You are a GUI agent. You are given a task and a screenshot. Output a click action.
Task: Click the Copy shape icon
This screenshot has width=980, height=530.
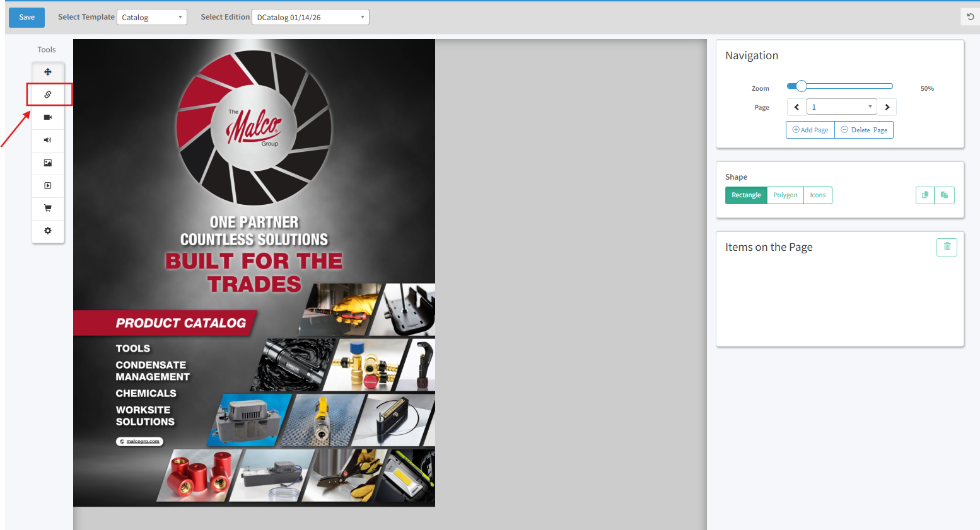(925, 195)
